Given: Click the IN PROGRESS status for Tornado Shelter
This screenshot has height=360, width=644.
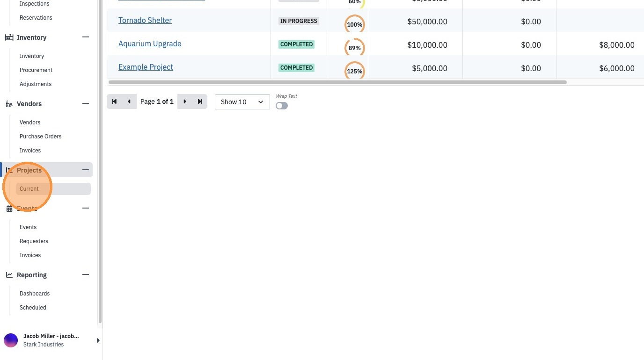Looking at the screenshot, I should click(299, 21).
